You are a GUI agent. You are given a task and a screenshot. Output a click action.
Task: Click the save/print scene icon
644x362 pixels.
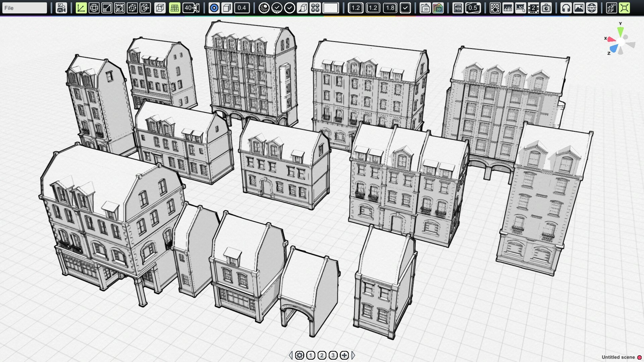coord(61,8)
